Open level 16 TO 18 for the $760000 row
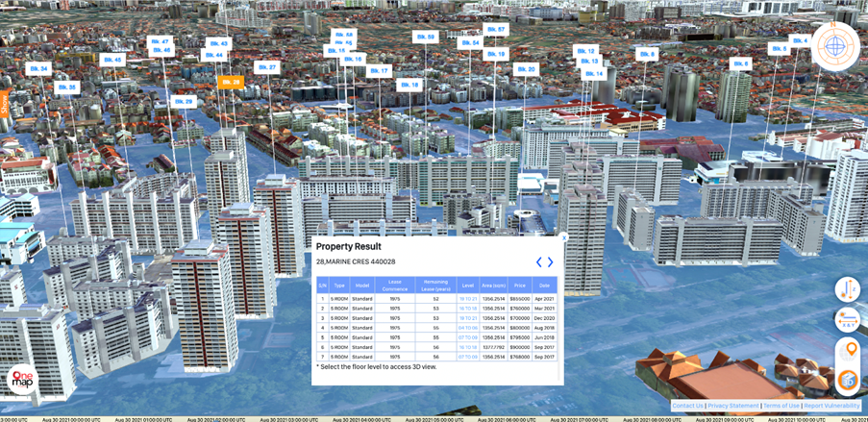 tap(468, 309)
